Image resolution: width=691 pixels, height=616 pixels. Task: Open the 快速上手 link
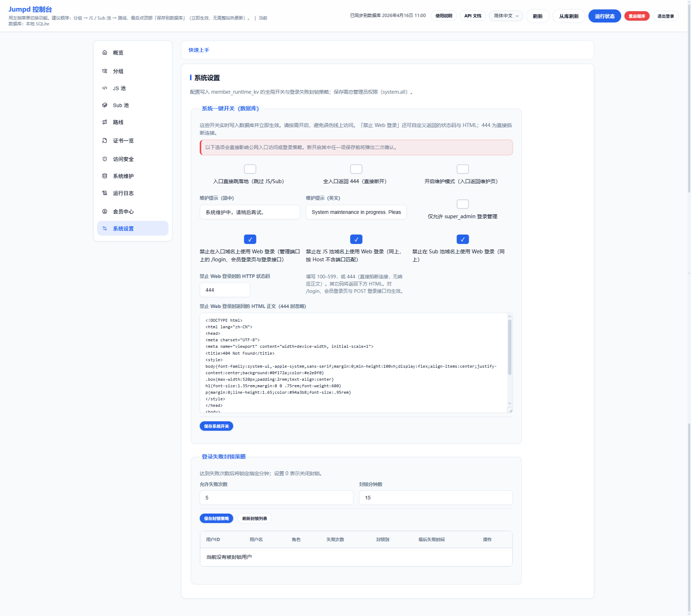pyautogui.click(x=199, y=50)
